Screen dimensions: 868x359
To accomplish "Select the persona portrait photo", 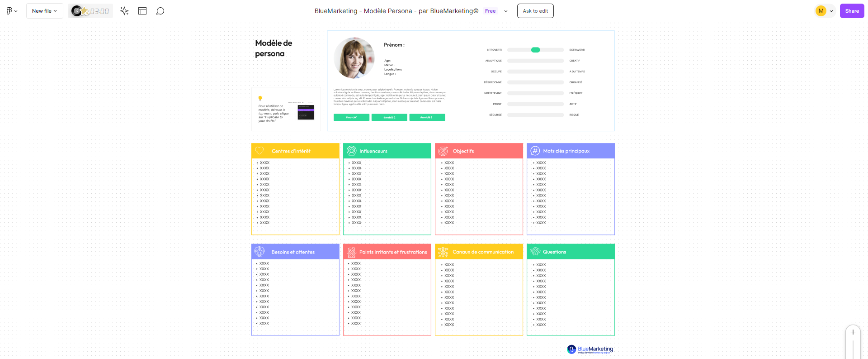I will (354, 58).
